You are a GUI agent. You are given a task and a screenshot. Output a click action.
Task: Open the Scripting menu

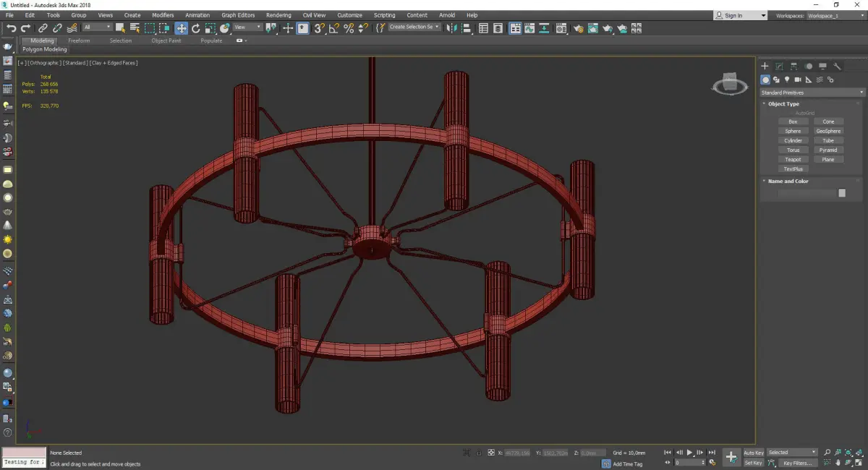click(x=384, y=15)
